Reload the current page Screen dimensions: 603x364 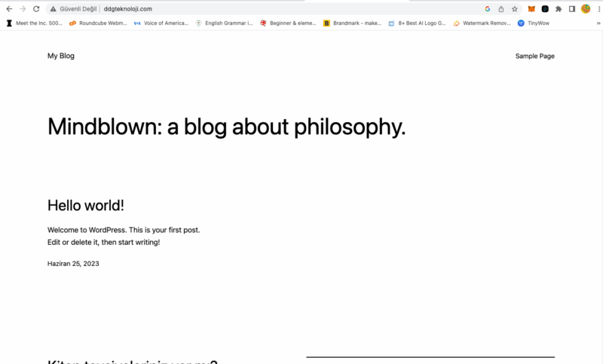pyautogui.click(x=35, y=9)
